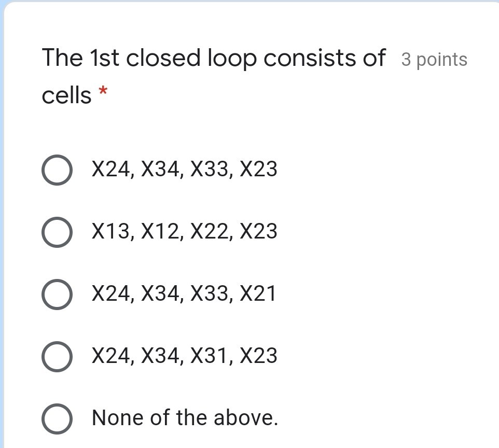The image size is (499, 448).
Task: Choose the None of the above option
Action: click(57, 417)
